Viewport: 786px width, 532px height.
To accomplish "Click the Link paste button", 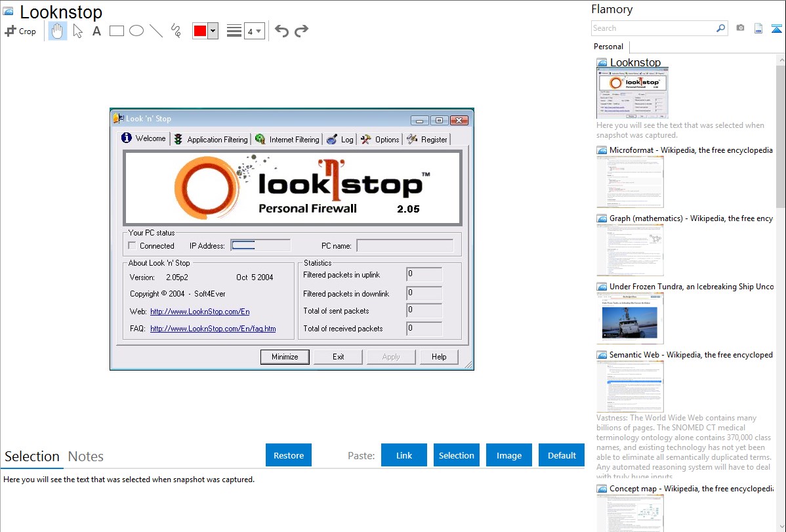I will point(404,455).
